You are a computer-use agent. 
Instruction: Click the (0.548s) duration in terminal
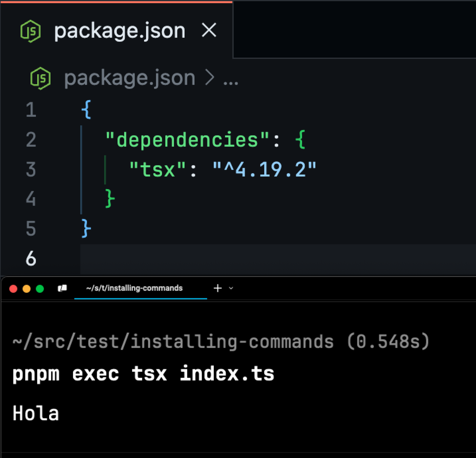click(388, 342)
